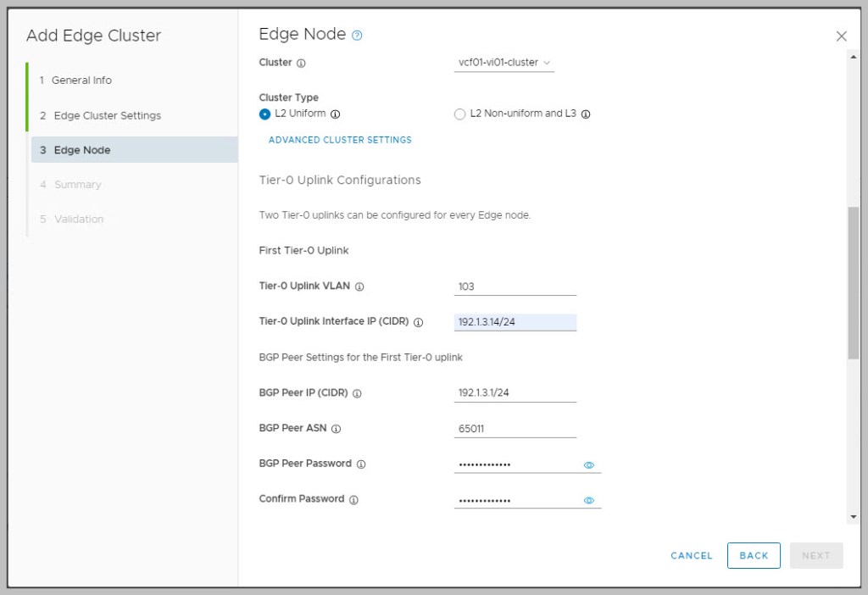
Task: Click the Back button
Action: coord(754,555)
